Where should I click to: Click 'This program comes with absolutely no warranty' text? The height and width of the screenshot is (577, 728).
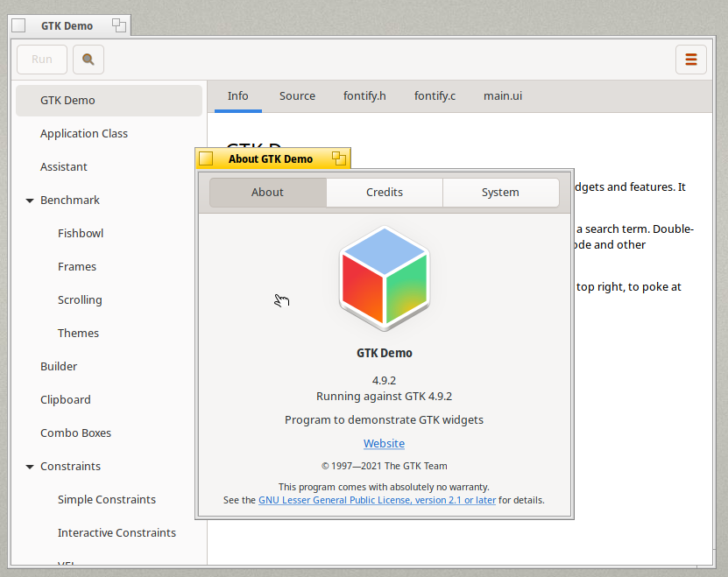click(x=384, y=487)
